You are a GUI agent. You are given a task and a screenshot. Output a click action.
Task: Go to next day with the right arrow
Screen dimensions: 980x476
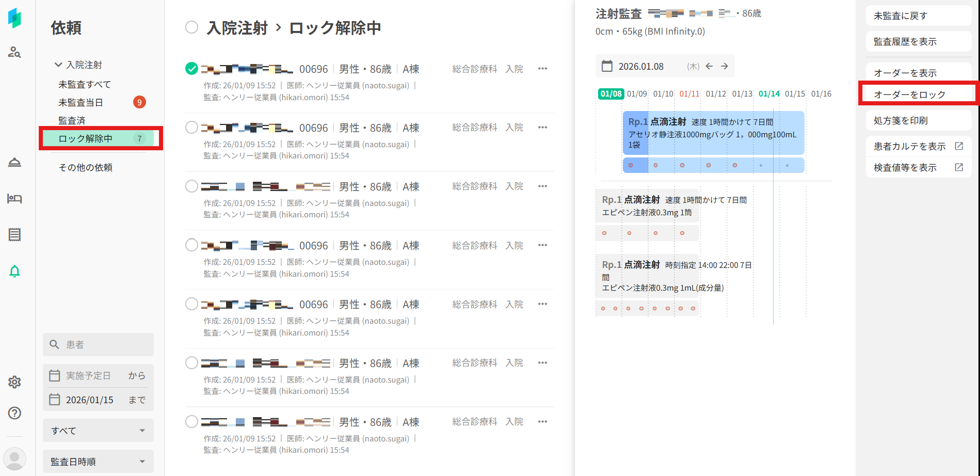(x=725, y=66)
